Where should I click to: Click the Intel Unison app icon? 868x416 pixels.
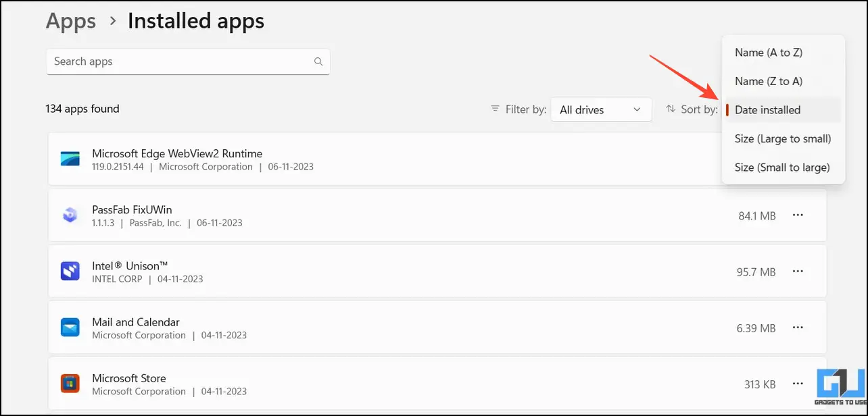(70, 271)
